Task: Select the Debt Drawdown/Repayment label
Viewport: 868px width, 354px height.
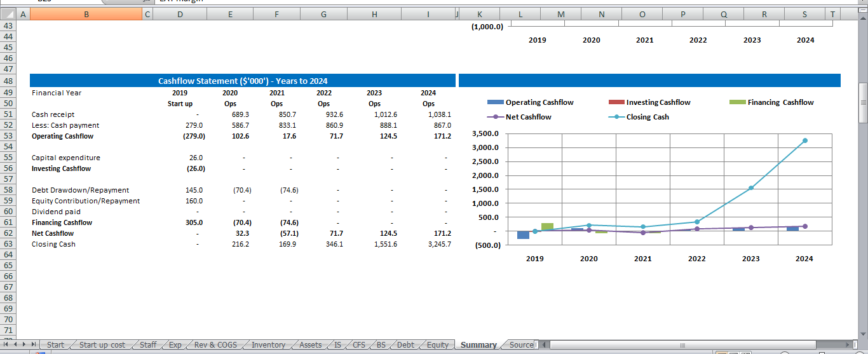Action: coord(81,190)
